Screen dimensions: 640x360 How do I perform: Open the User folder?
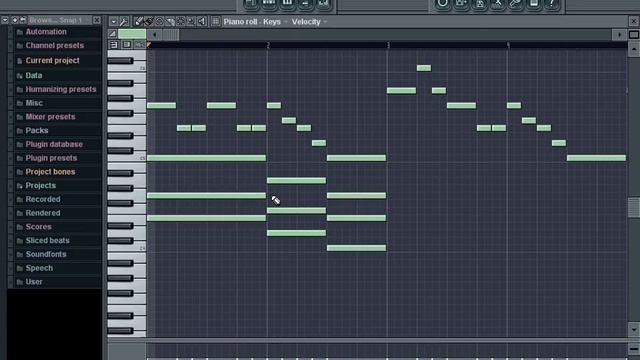34,282
